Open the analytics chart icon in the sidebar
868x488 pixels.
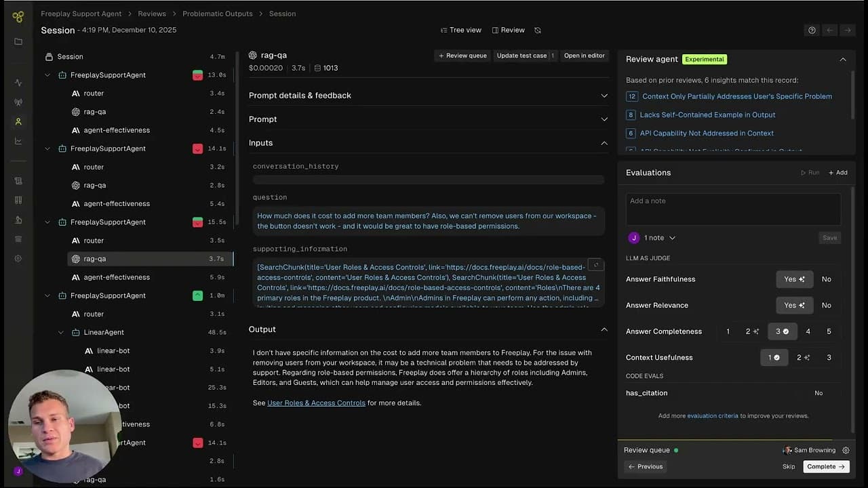click(18, 141)
